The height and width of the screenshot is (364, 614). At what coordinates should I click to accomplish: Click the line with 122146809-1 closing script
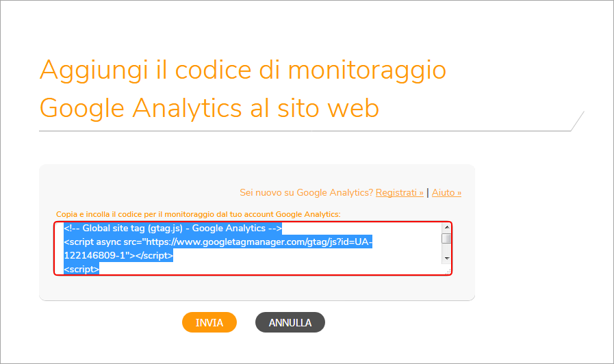118,256
